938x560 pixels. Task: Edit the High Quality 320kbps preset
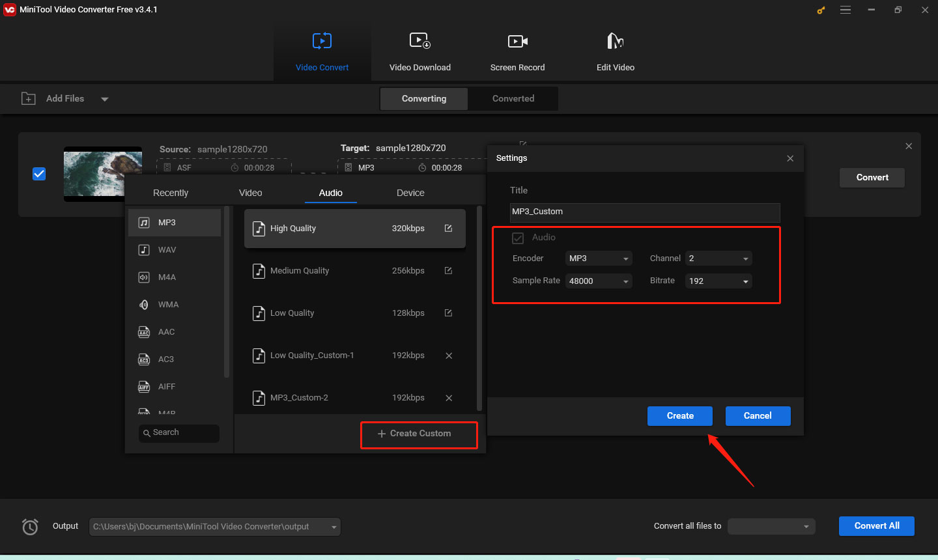point(448,229)
